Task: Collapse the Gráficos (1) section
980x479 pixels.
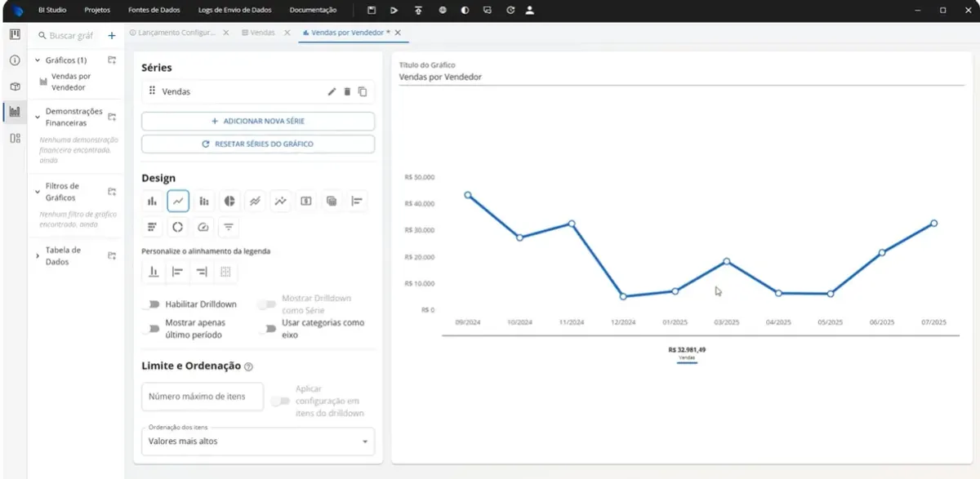Action: (x=38, y=60)
